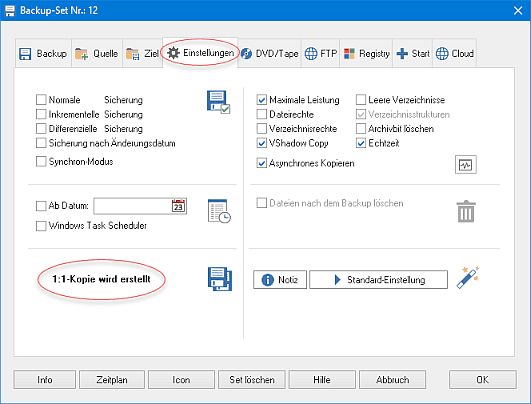Click the Backup-Set title bar save icon
531x404 pixels.
pyautogui.click(x=9, y=10)
